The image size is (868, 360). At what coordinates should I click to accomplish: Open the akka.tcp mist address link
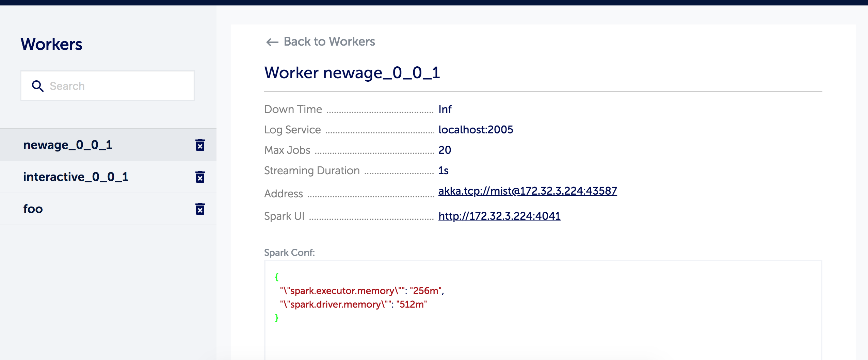[x=528, y=191]
